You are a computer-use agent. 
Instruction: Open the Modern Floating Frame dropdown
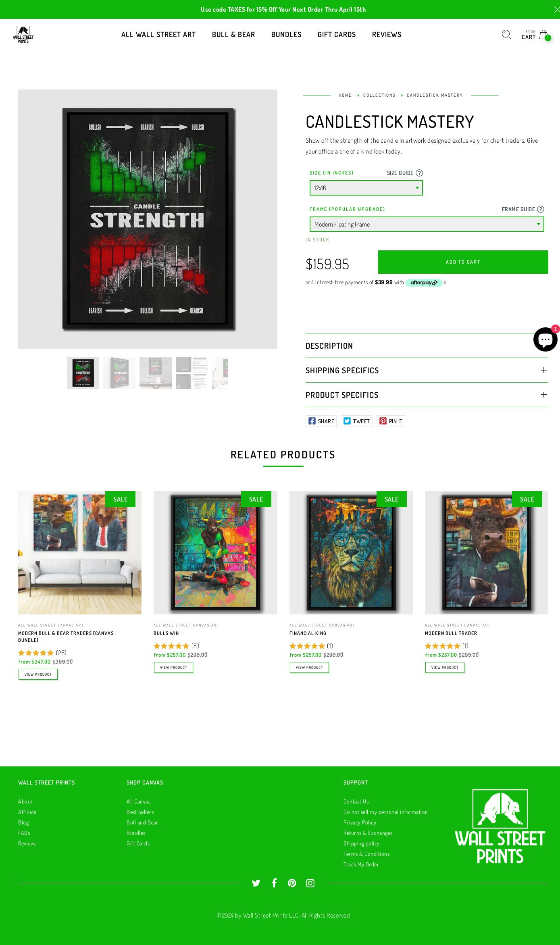click(427, 224)
